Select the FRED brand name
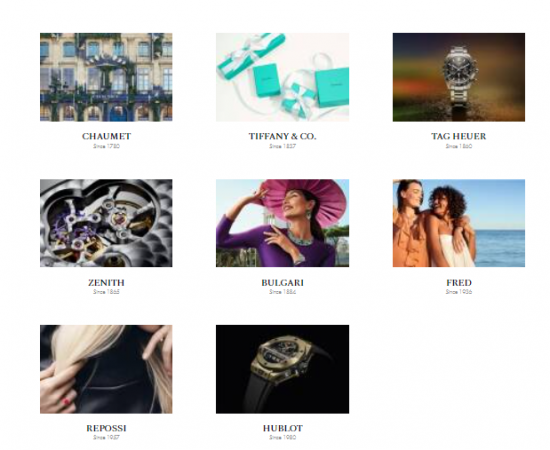The height and width of the screenshot is (450, 550). [459, 283]
